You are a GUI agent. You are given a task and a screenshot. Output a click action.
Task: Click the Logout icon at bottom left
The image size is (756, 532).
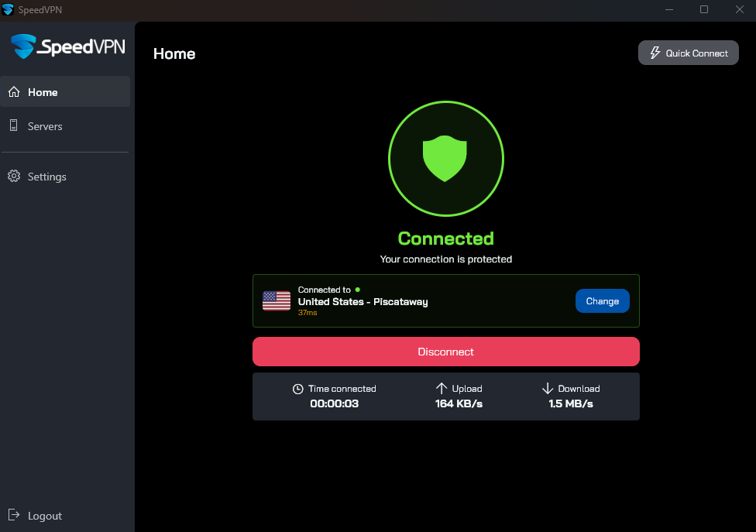click(15, 515)
